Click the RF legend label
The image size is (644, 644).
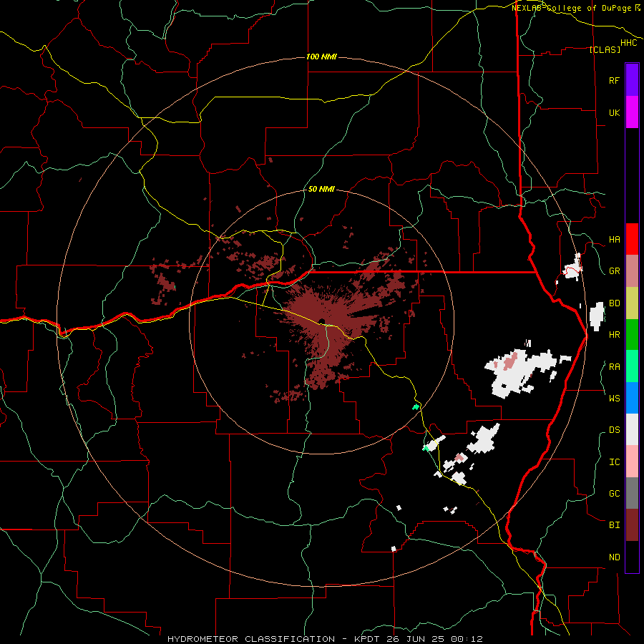pyautogui.click(x=614, y=80)
